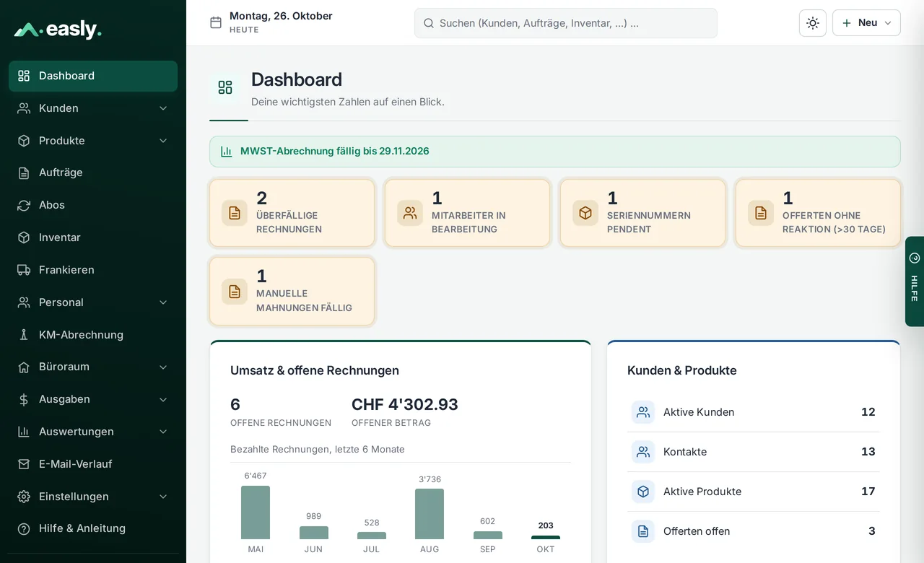Click the Offerten offen document icon
924x563 pixels.
point(643,531)
